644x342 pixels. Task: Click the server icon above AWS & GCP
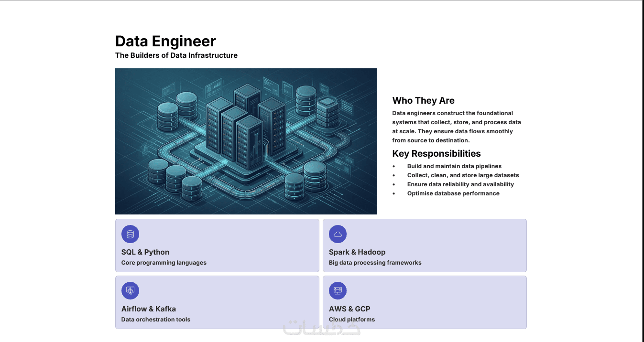[x=338, y=290]
